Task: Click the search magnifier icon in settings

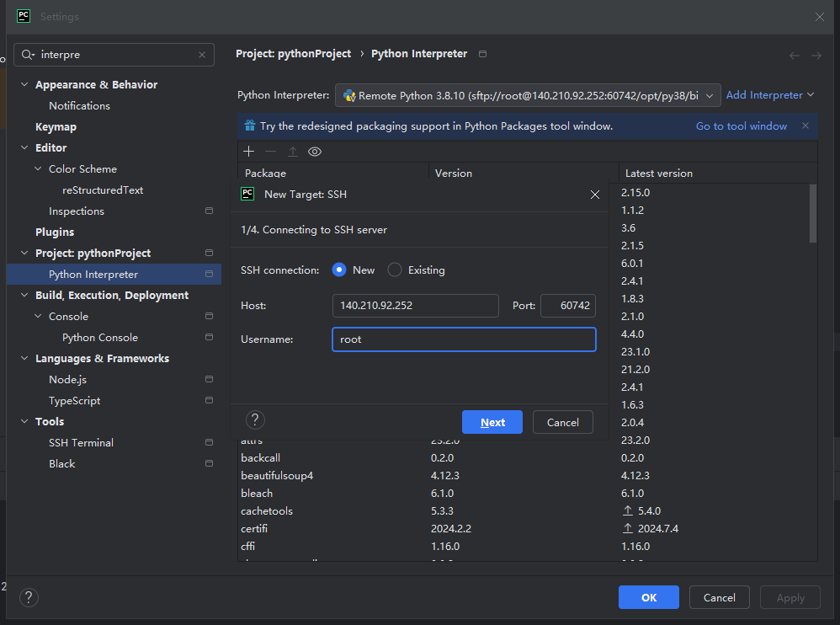Action: tap(27, 55)
